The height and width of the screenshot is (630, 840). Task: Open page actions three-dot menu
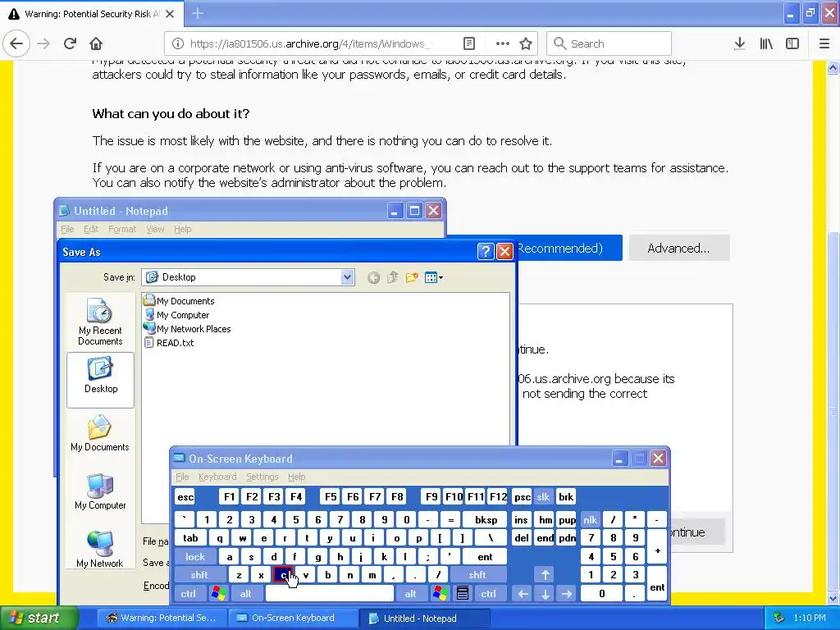coord(503,43)
